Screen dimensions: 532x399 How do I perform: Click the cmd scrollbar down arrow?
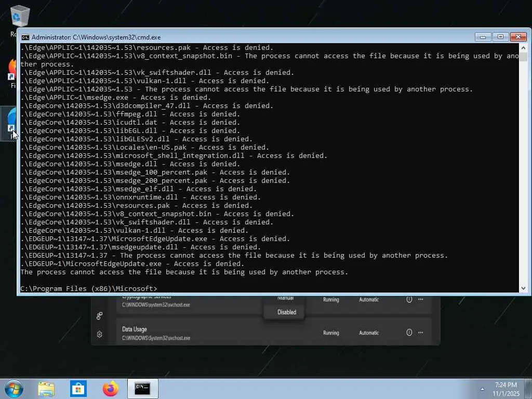tap(523, 288)
